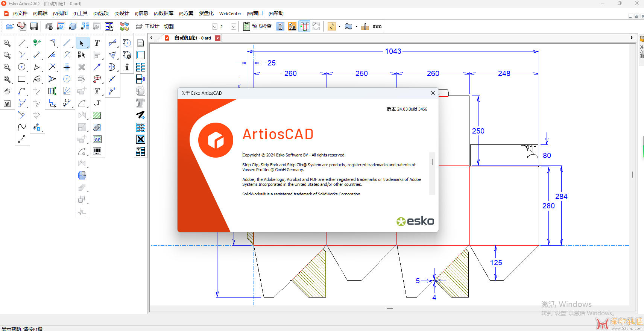Select the bold Text T tool
This screenshot has height=331, width=644.
pos(97,43)
